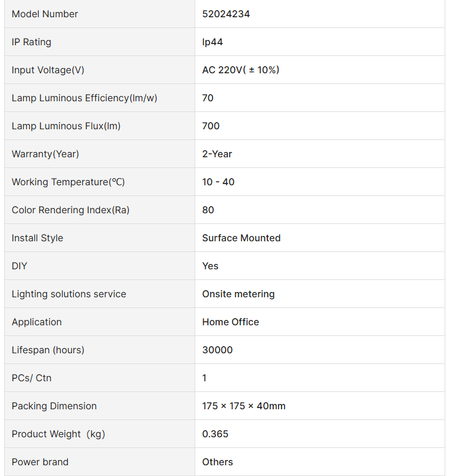450x476 pixels.
Task: Click the Lifespan value 30000
Action: point(217,350)
